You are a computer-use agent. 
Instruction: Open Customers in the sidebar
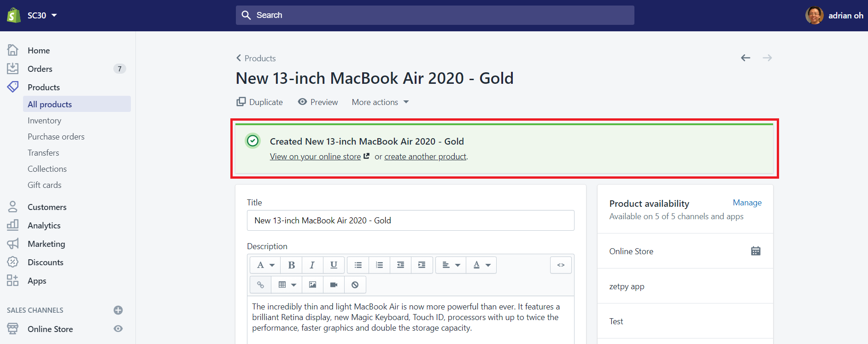click(x=47, y=207)
